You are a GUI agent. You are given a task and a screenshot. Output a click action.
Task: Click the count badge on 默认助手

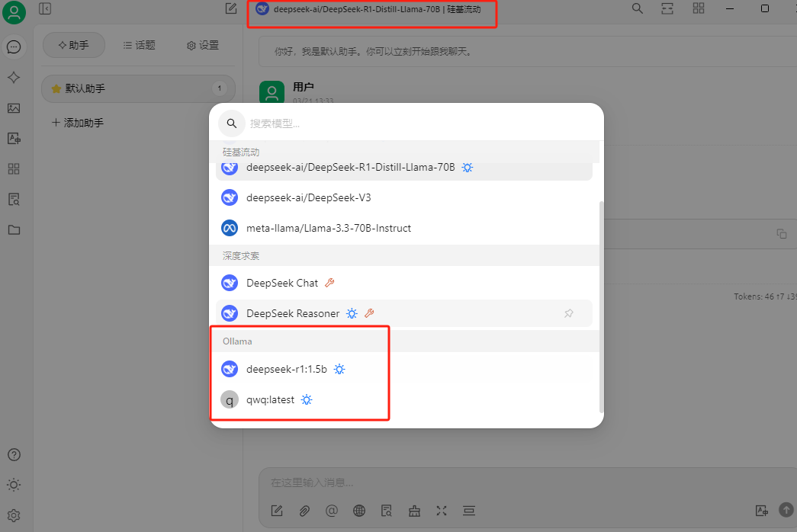220,88
